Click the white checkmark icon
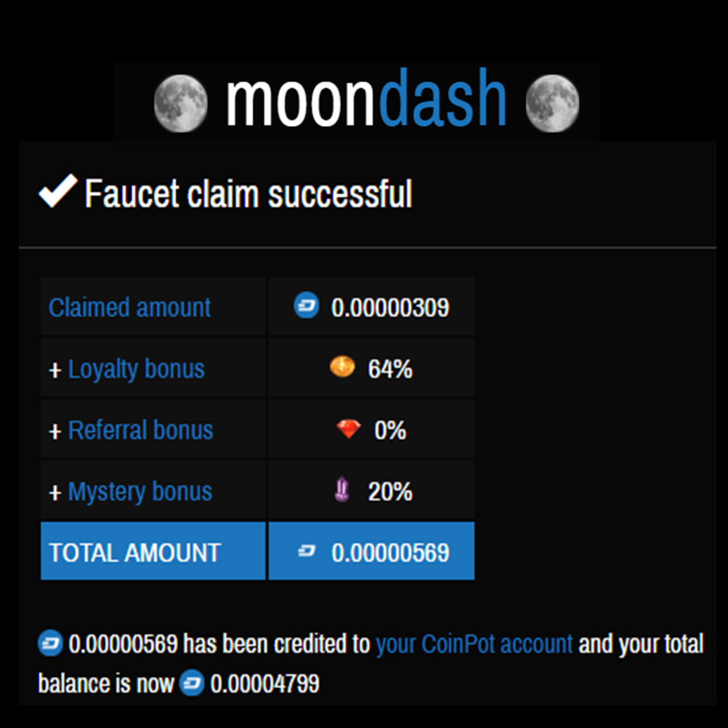Screen dimensions: 728x728 [x=58, y=191]
